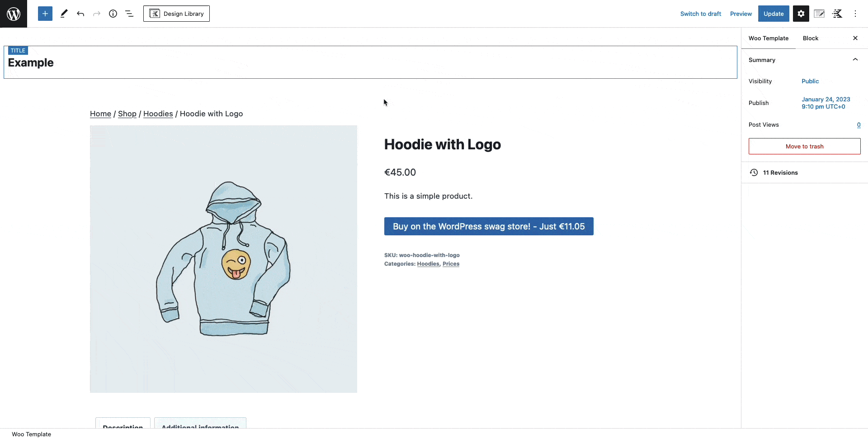Click the page editing screen icon

pyautogui.click(x=819, y=14)
